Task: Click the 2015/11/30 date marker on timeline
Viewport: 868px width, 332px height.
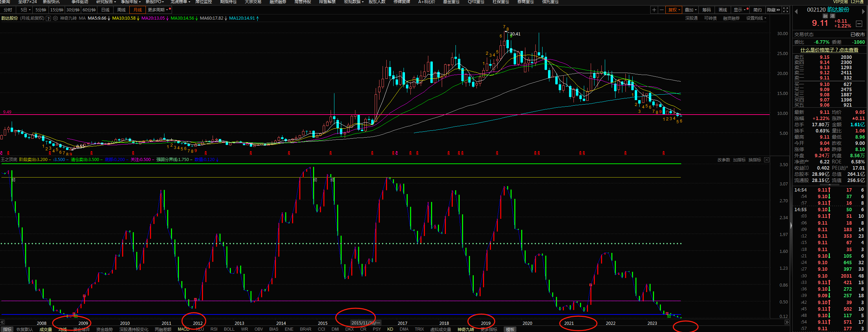Action: tap(366, 323)
